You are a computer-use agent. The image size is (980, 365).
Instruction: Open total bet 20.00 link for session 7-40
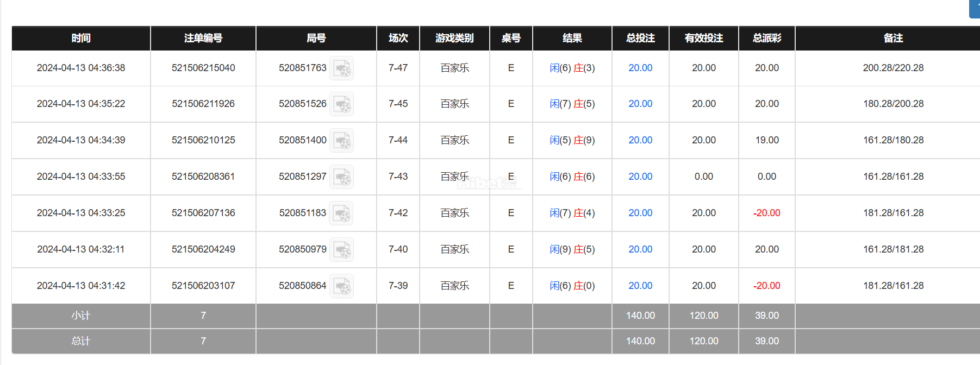pyautogui.click(x=640, y=249)
